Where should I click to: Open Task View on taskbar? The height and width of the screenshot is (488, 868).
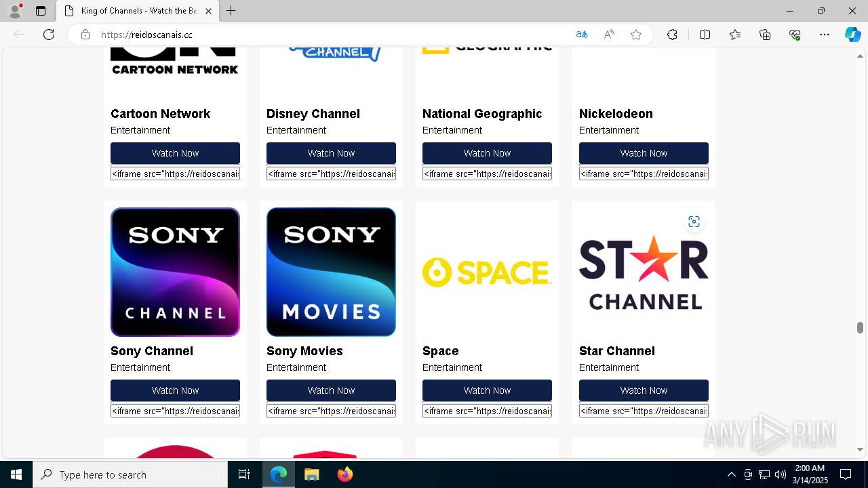click(244, 474)
